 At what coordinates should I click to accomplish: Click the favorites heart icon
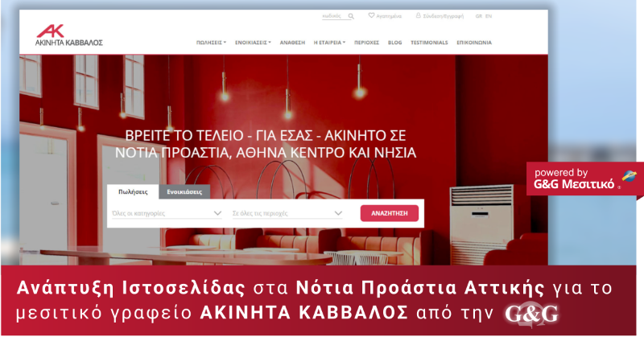click(x=371, y=15)
